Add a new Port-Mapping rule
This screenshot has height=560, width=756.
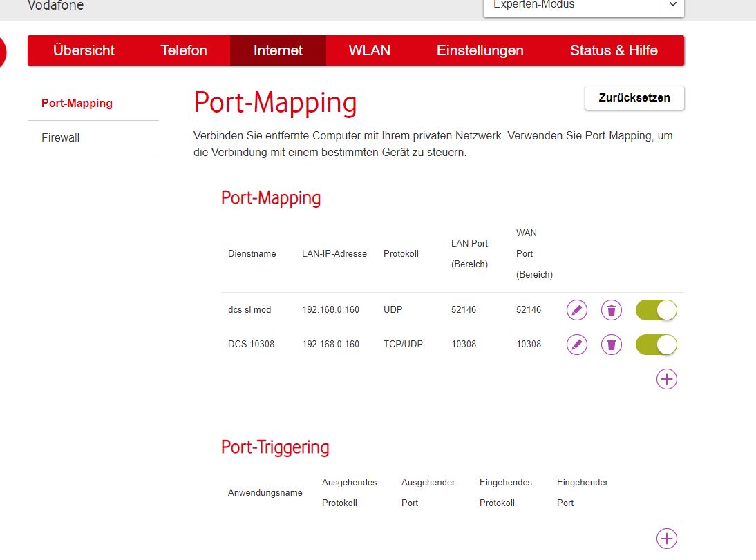point(667,379)
